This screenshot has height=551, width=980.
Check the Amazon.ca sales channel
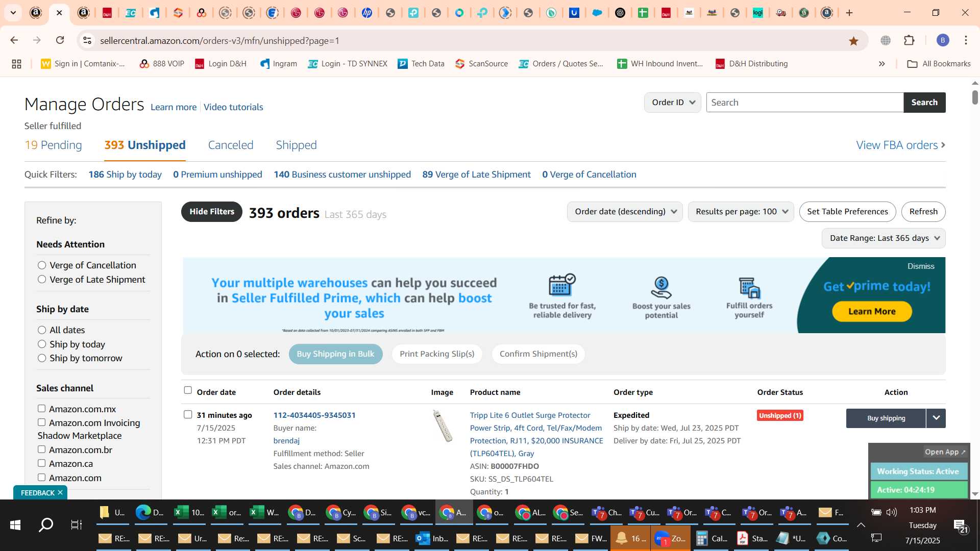[41, 463]
